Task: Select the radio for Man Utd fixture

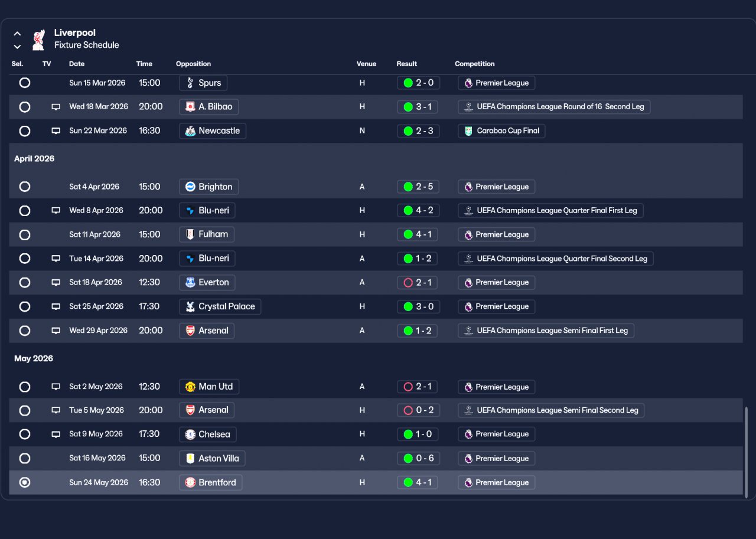Action: (25, 387)
